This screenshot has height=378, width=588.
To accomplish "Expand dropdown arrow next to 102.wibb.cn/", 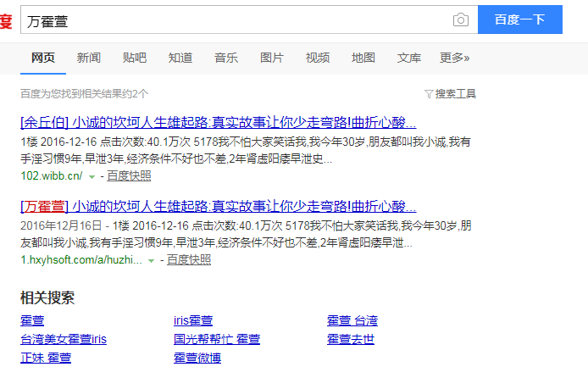I will pyautogui.click(x=92, y=176).
